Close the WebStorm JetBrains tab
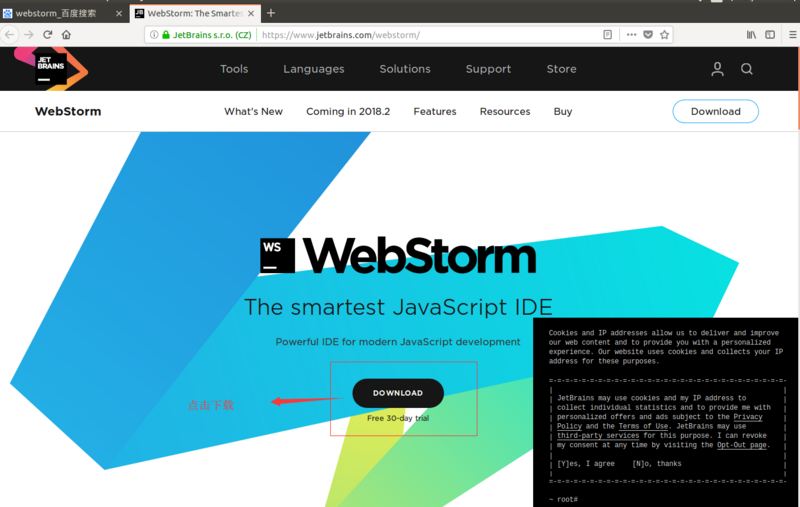Viewport: 800px width, 507px height. 251,14
